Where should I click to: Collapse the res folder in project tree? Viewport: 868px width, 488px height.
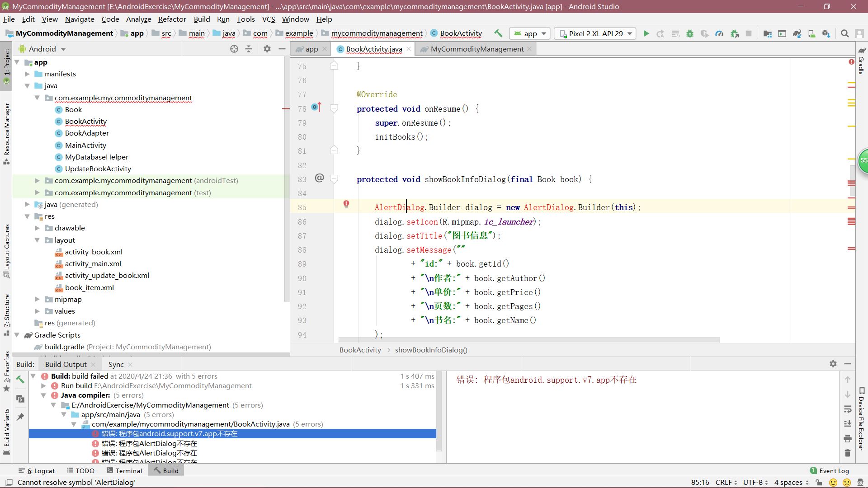(27, 216)
